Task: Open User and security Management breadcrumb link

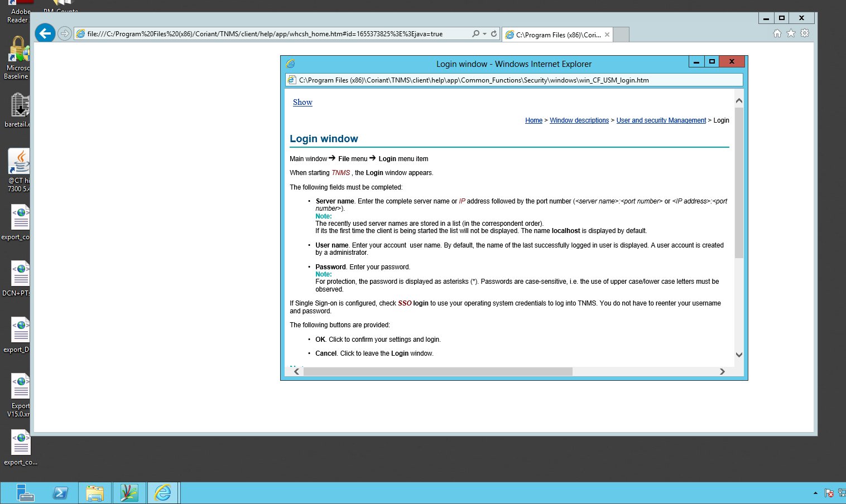Action: 661,120
